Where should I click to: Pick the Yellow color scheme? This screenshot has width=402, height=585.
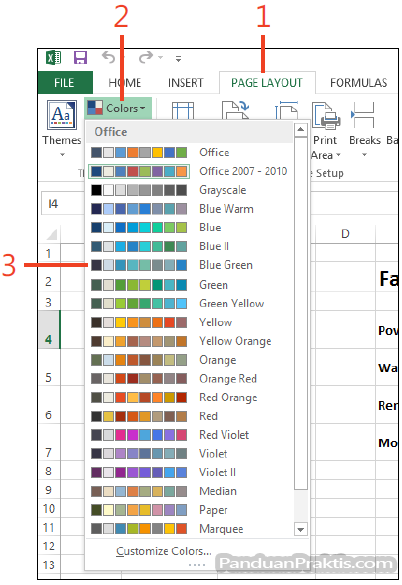point(189,322)
